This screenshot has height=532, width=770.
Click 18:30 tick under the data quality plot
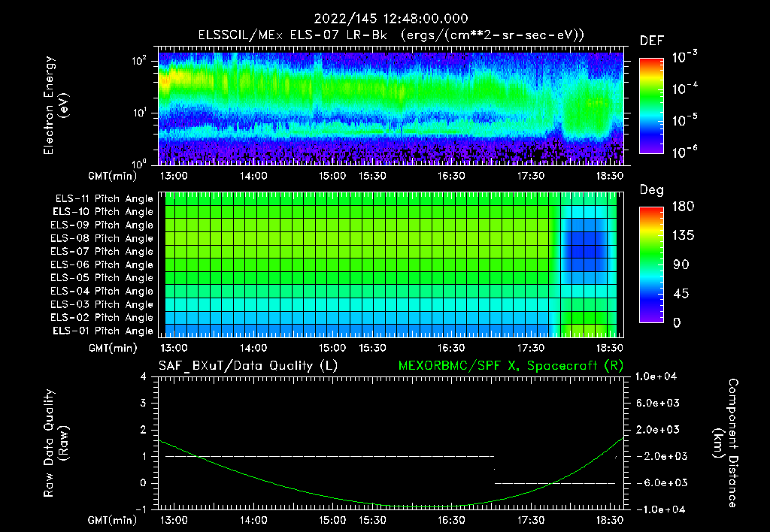[x=609, y=520]
